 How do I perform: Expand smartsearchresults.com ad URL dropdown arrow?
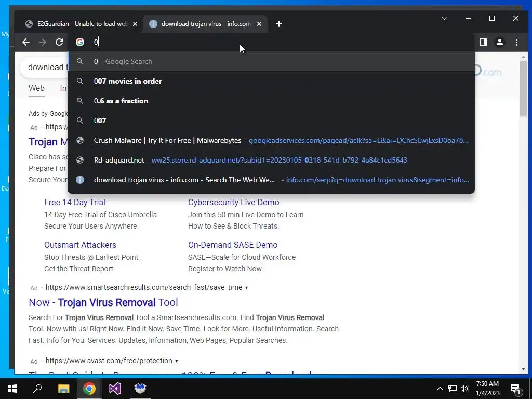247,288
